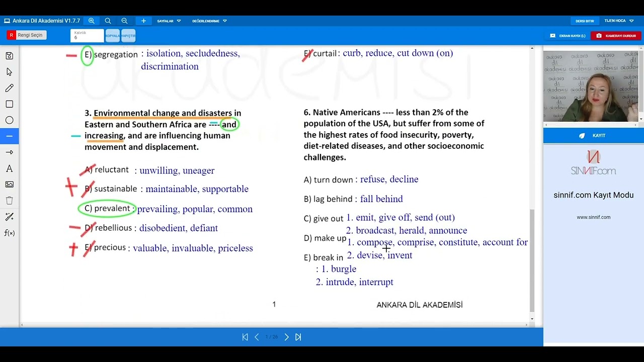Click answer option 'A) reluctant'
The height and width of the screenshot is (362, 644).
107,170
